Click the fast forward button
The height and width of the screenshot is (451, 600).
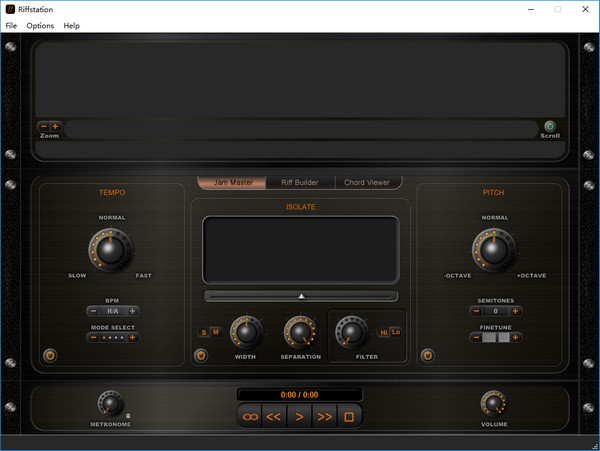point(324,417)
